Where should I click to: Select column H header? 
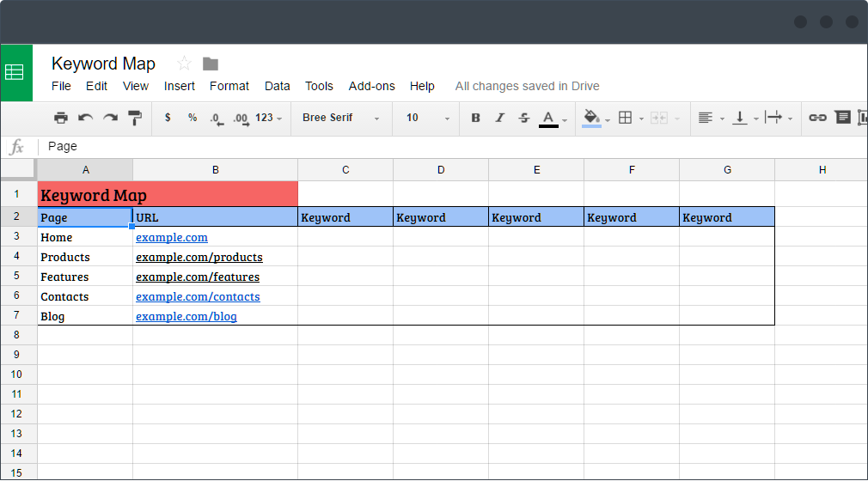click(822, 170)
